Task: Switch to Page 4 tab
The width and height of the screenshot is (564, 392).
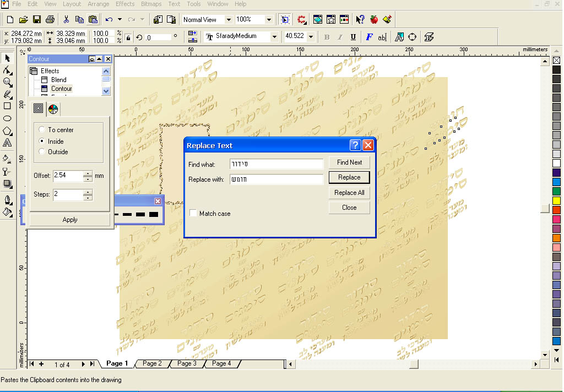Action: click(221, 363)
